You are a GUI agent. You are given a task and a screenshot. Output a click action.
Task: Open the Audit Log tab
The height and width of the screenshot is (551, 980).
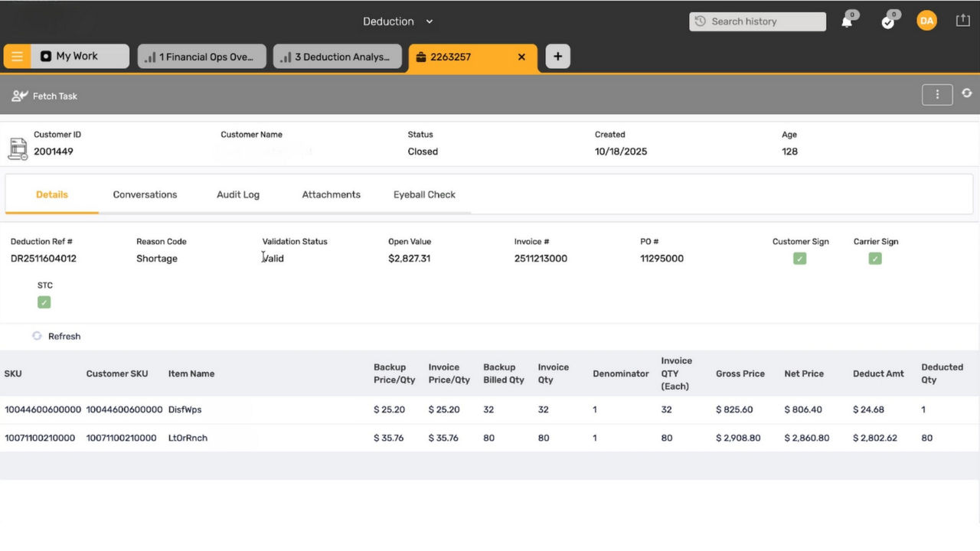pos(238,194)
